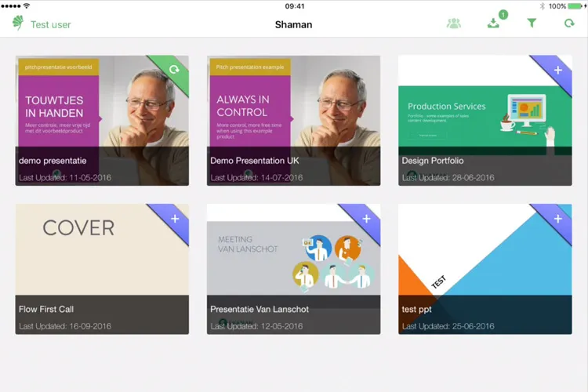This screenshot has height=392, width=588.
Task: Select the 'Flow First Call' title text
Action: pos(46,309)
